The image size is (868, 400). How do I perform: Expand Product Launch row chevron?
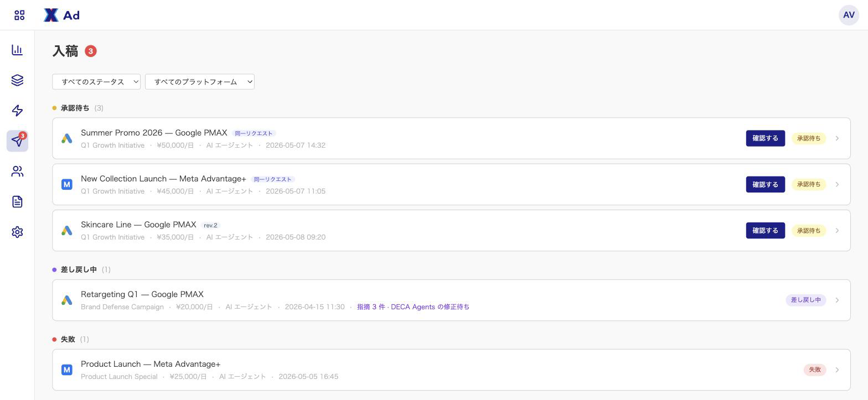(x=837, y=370)
